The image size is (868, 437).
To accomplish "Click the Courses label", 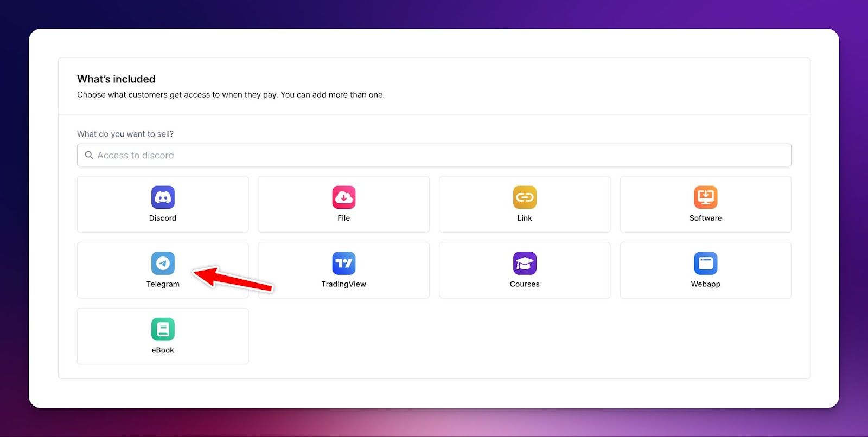I will coord(525,284).
